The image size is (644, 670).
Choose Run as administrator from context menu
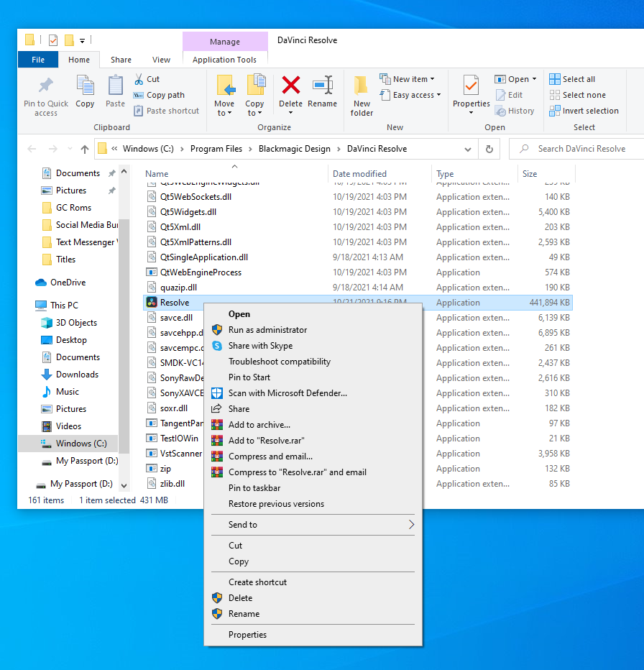click(x=313, y=330)
